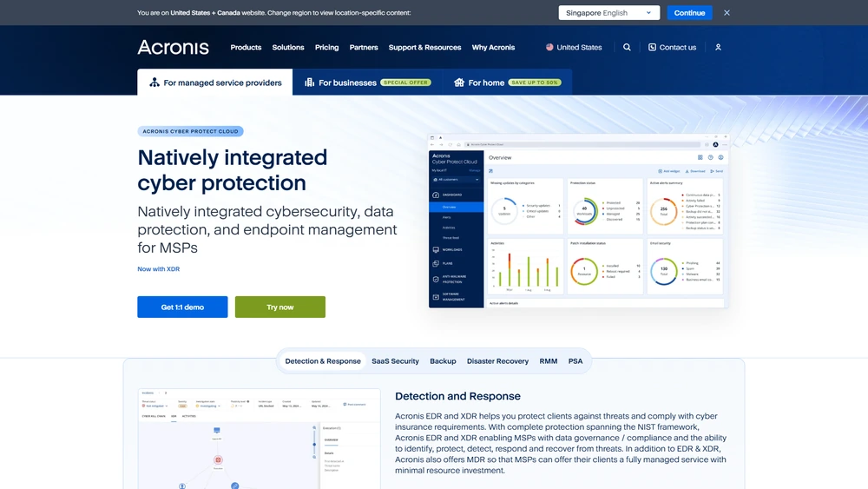Select the Contact us chat icon
This screenshot has width=868, height=489.
point(652,47)
